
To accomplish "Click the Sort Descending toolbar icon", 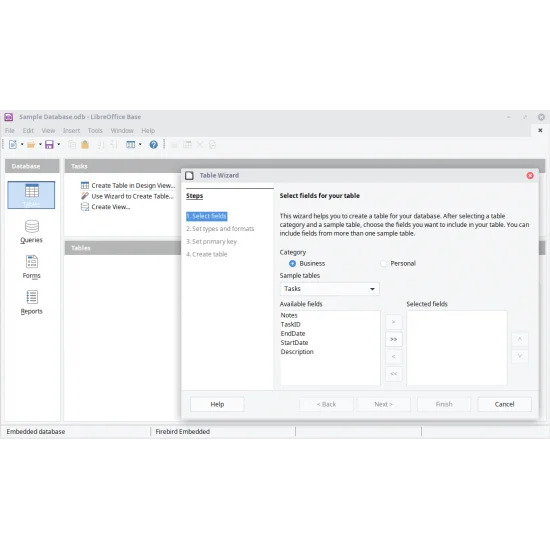I will [x=113, y=145].
